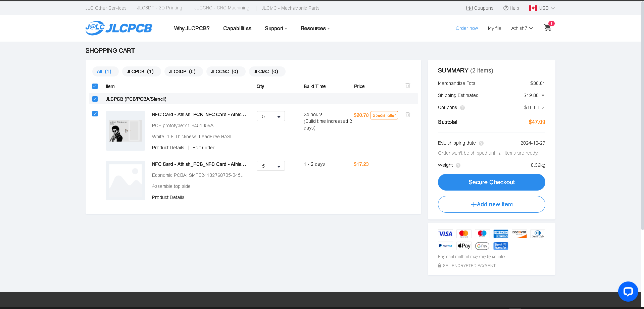Click Secure Checkout button
The height and width of the screenshot is (309, 644).
point(491,182)
